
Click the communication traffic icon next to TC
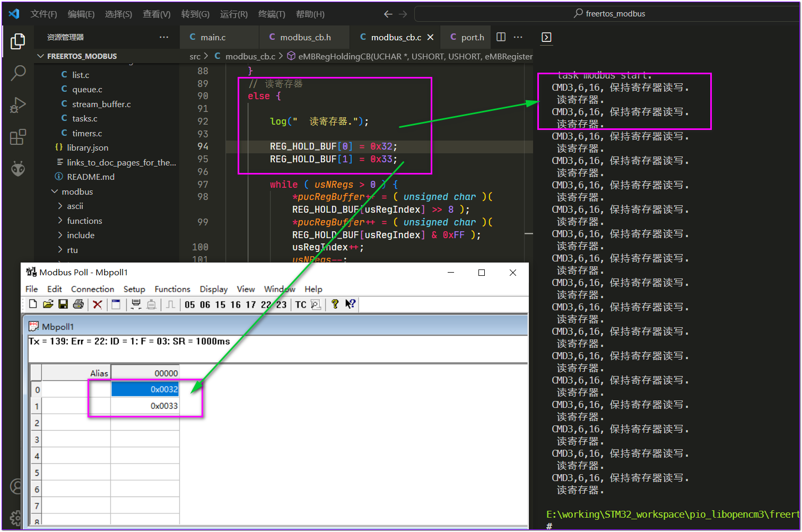316,304
